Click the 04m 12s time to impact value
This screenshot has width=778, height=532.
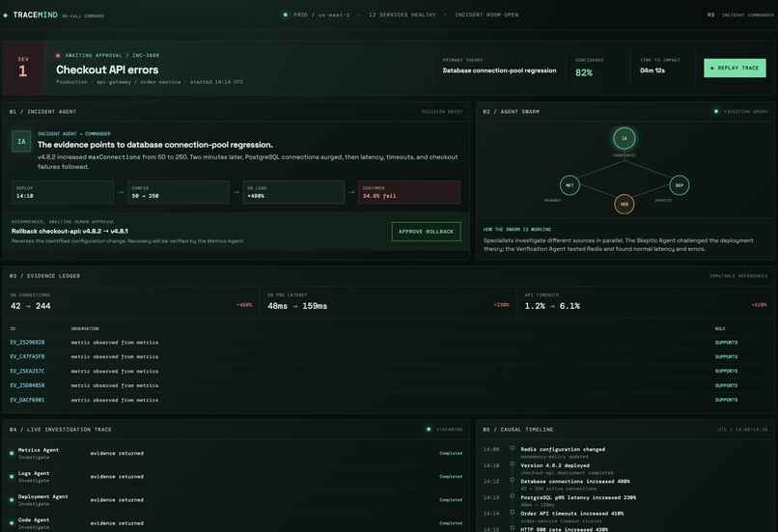653,70
